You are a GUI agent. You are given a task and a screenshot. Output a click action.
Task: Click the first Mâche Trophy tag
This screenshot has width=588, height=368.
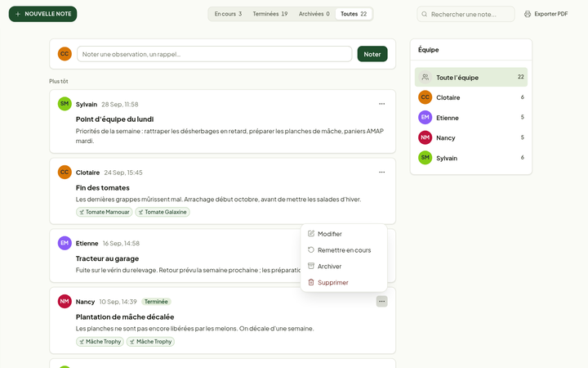[100, 342]
